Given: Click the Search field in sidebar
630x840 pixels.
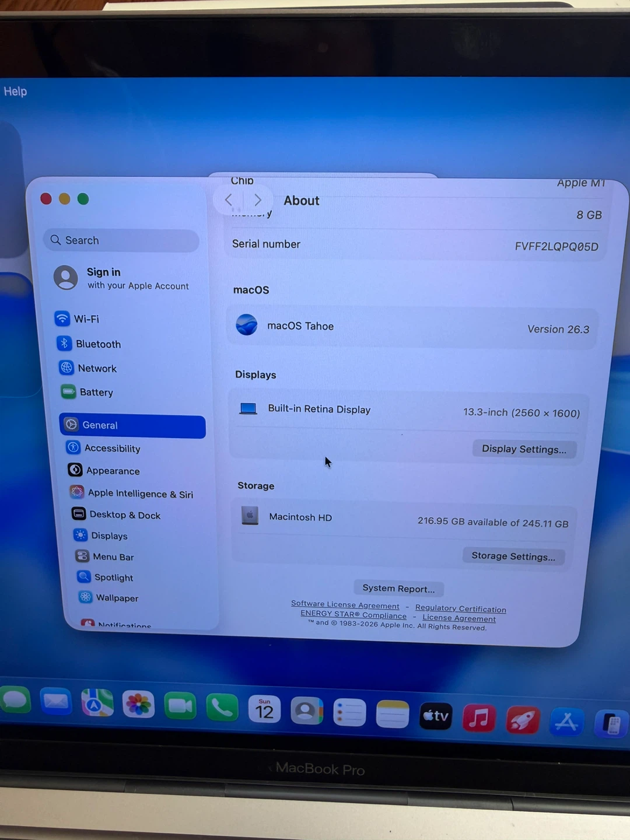Looking at the screenshot, I should click(121, 240).
